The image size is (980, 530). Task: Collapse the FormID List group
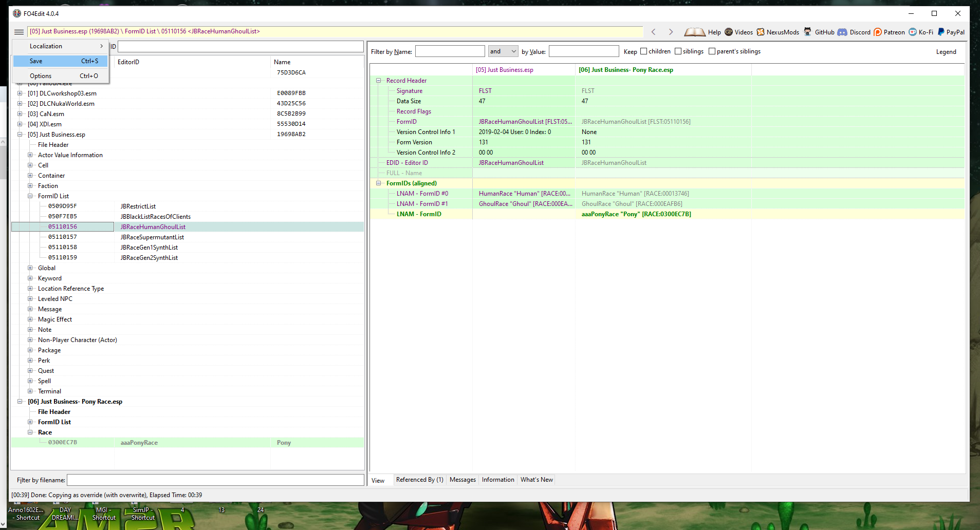click(x=30, y=196)
